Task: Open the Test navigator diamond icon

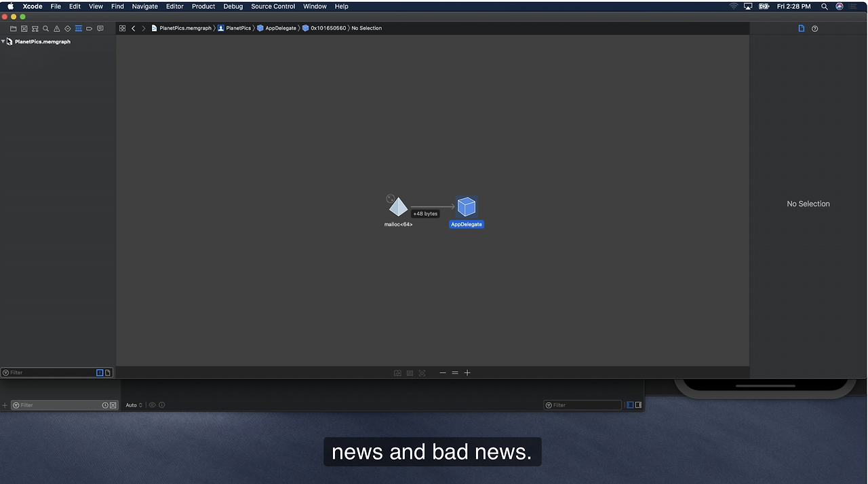Action: 67,29
